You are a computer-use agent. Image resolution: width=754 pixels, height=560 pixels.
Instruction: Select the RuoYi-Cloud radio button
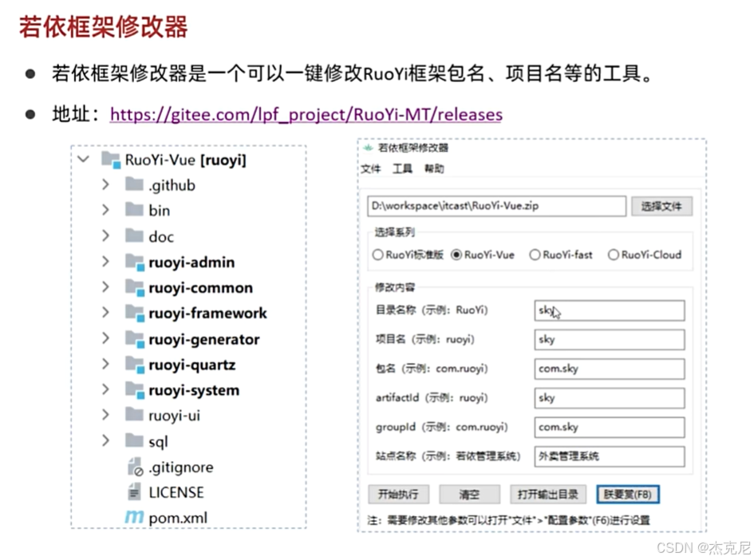[613, 254]
